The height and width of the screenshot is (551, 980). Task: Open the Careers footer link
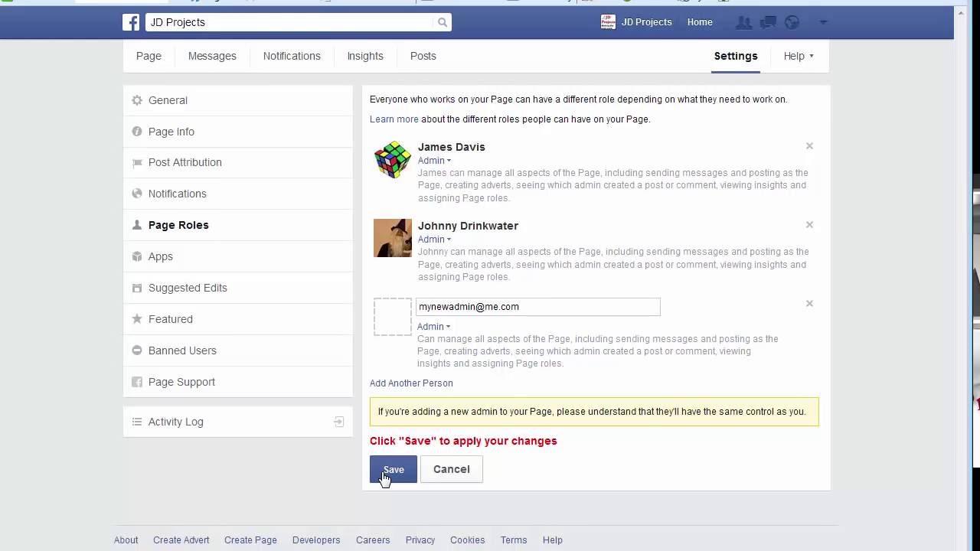pyautogui.click(x=373, y=540)
